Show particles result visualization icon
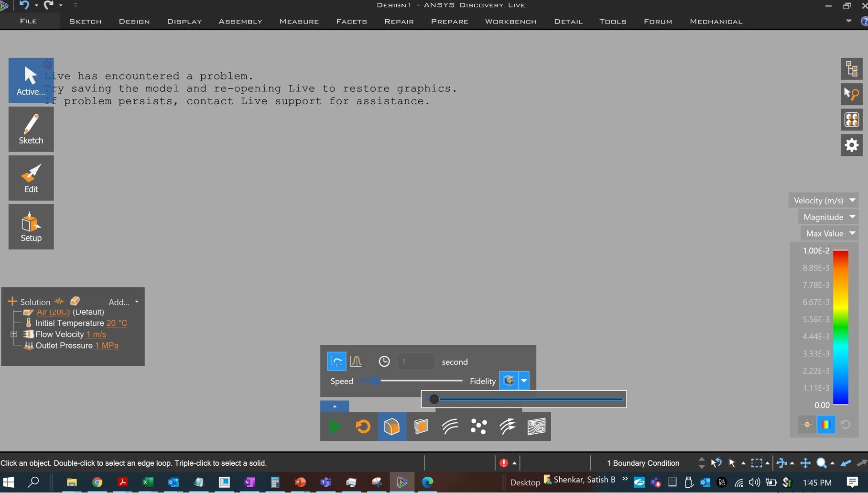Screen dimensions: 868x493 coord(478,427)
